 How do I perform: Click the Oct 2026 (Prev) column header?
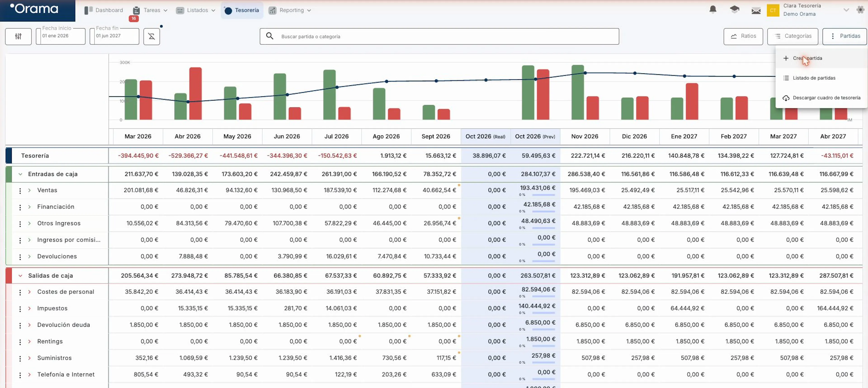[x=535, y=136]
